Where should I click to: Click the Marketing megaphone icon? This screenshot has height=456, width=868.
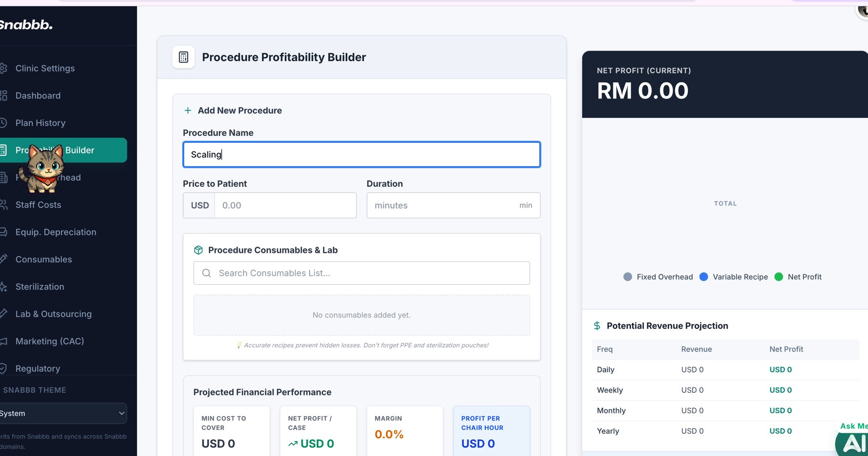[3, 342]
